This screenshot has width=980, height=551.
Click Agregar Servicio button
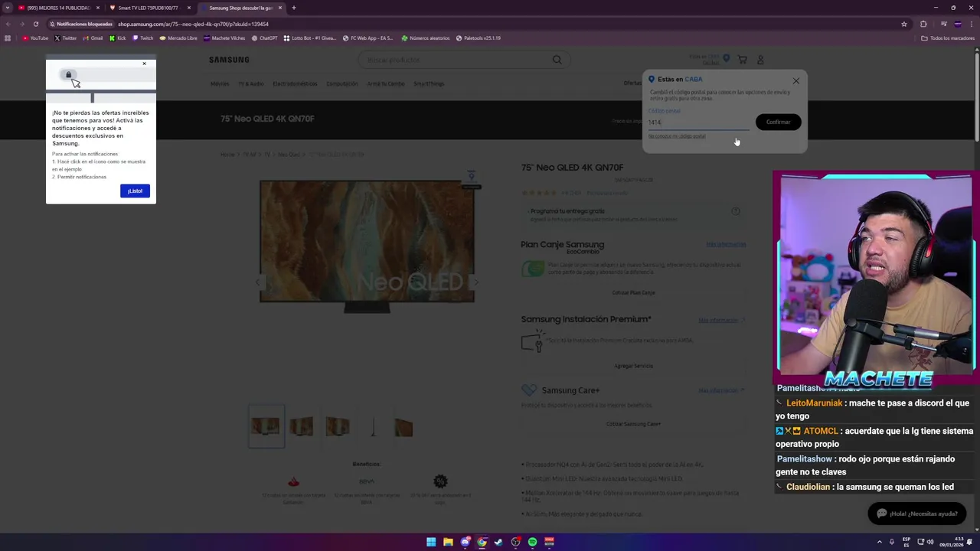coord(633,366)
